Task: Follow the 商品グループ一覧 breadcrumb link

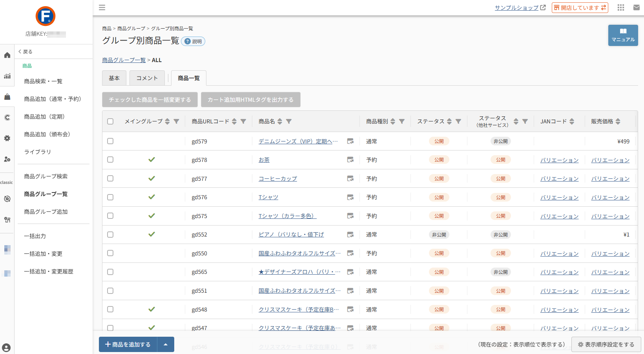Action: (x=124, y=60)
